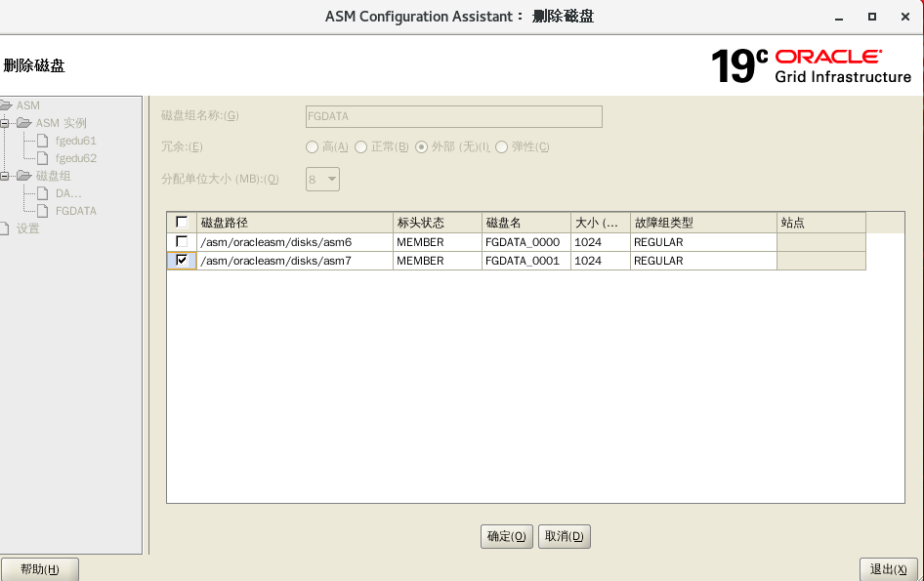The image size is (924, 581).
Task: Open 设置 in the navigation tree
Action: tap(27, 228)
